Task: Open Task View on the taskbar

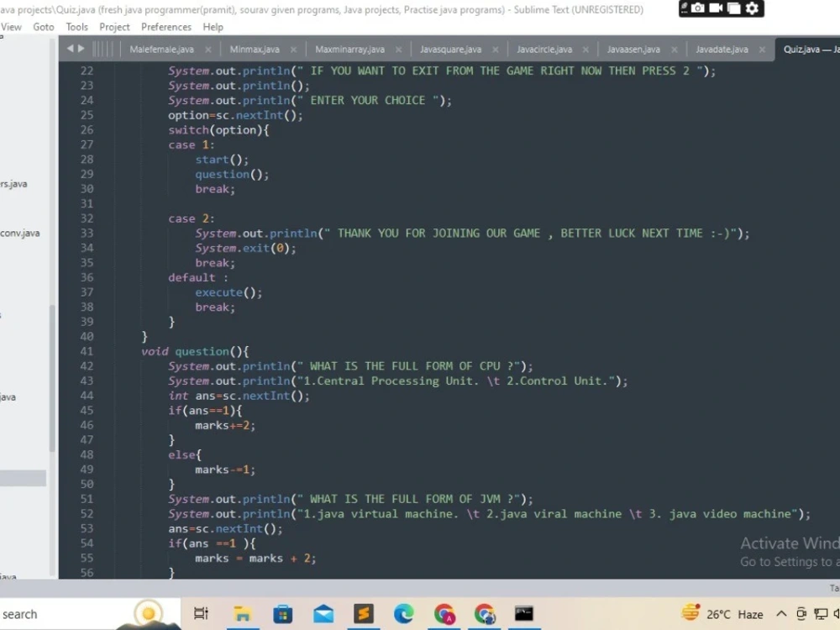Action: pyautogui.click(x=201, y=613)
